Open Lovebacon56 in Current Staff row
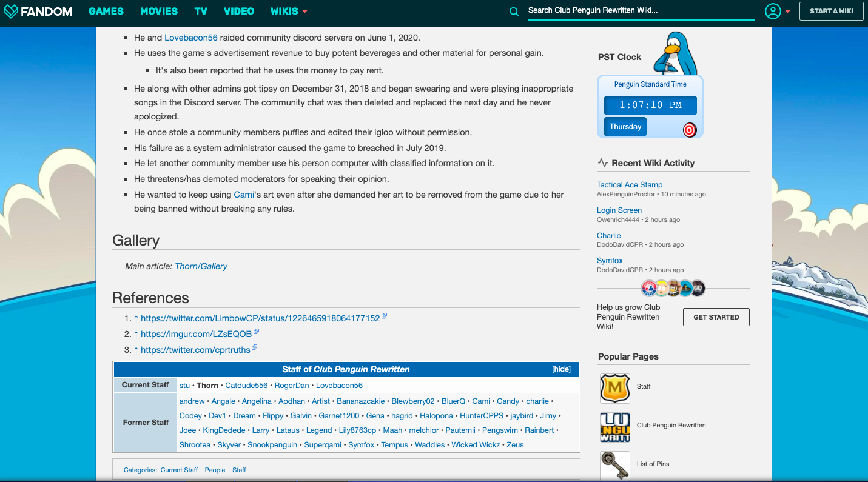The image size is (868, 482). pyautogui.click(x=339, y=386)
